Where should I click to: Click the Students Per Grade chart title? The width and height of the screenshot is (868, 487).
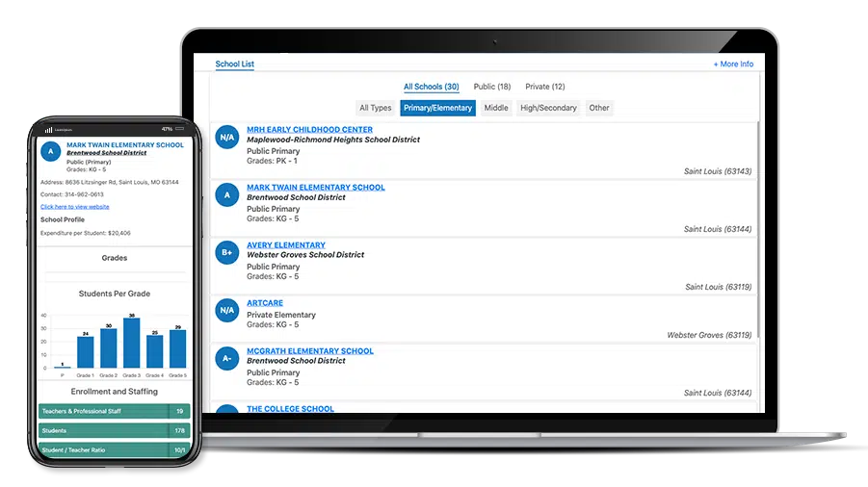point(115,294)
